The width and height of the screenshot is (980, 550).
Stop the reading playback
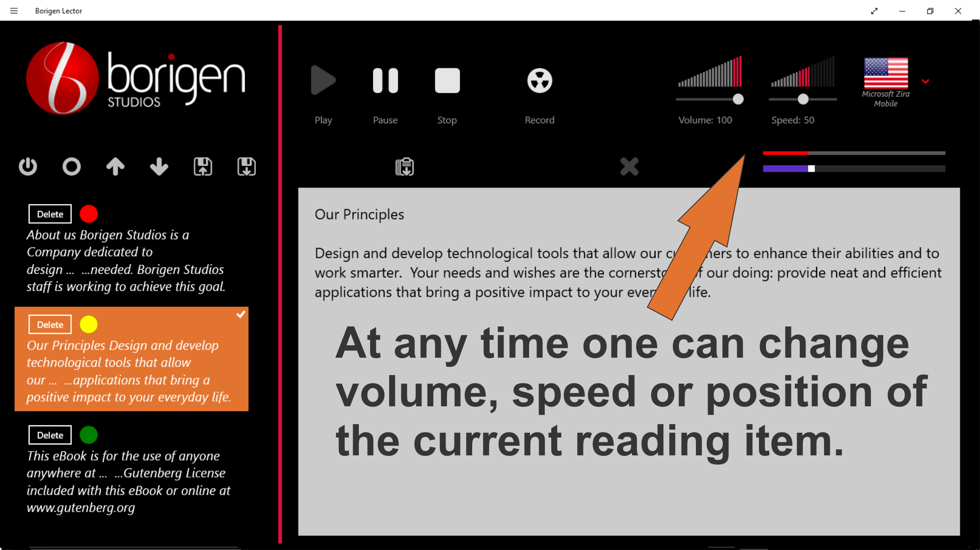447,81
